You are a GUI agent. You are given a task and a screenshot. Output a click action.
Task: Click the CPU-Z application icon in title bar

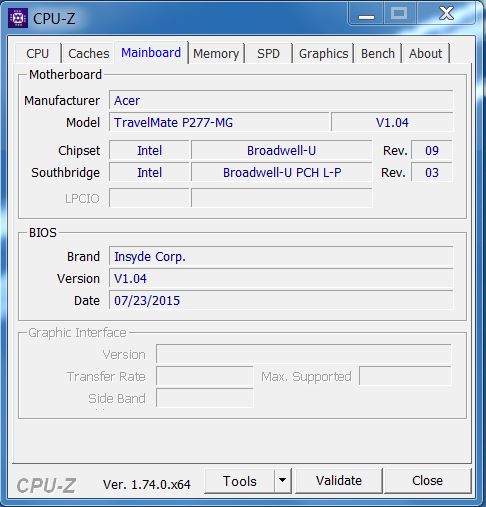[18, 18]
